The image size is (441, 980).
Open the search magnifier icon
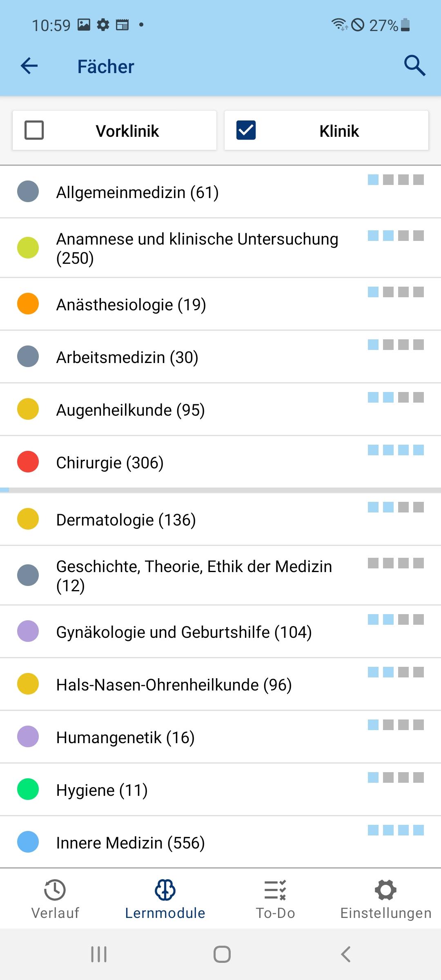(x=414, y=66)
